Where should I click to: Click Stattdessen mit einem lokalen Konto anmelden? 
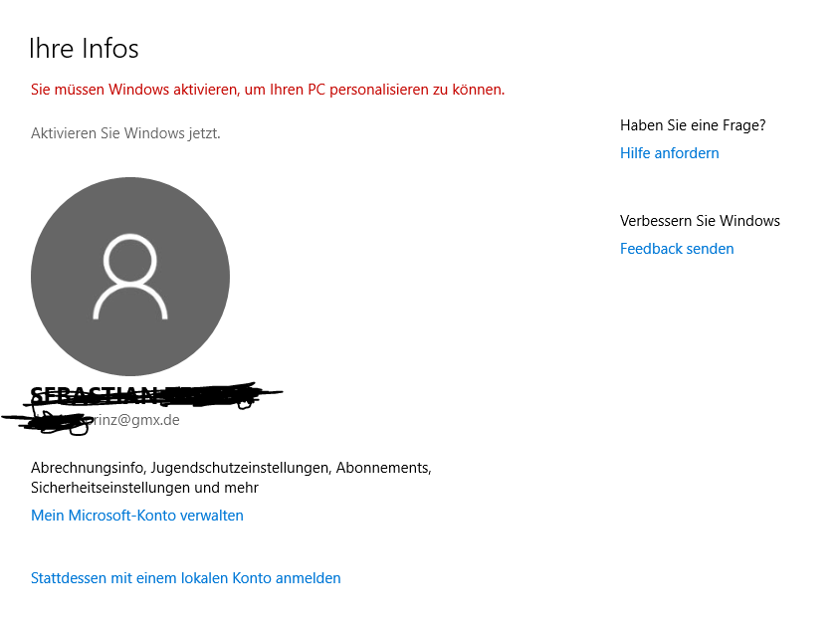pos(186,578)
